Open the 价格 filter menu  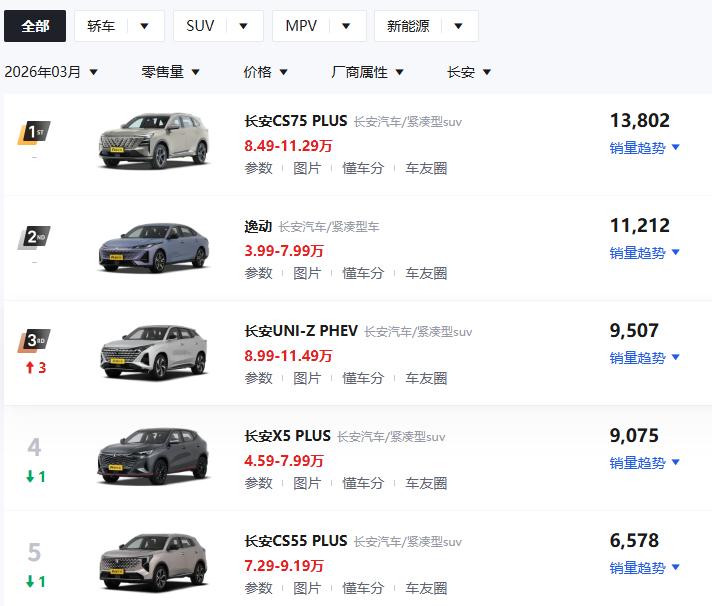tap(266, 72)
